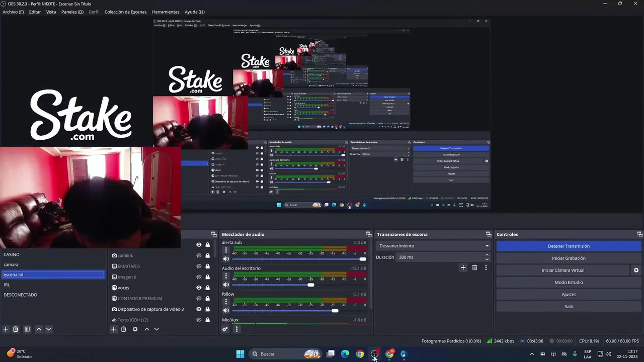This screenshot has width=644, height=362.
Task: Delete the scene transition trash icon
Action: tap(474, 267)
